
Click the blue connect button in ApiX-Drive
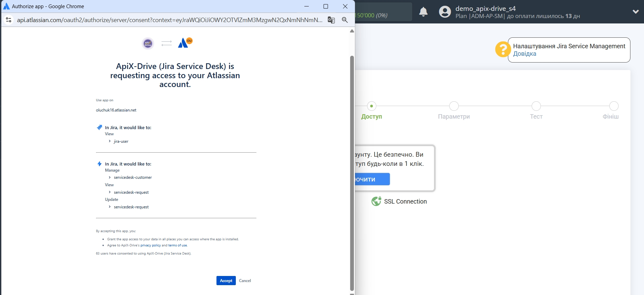tap(372, 179)
